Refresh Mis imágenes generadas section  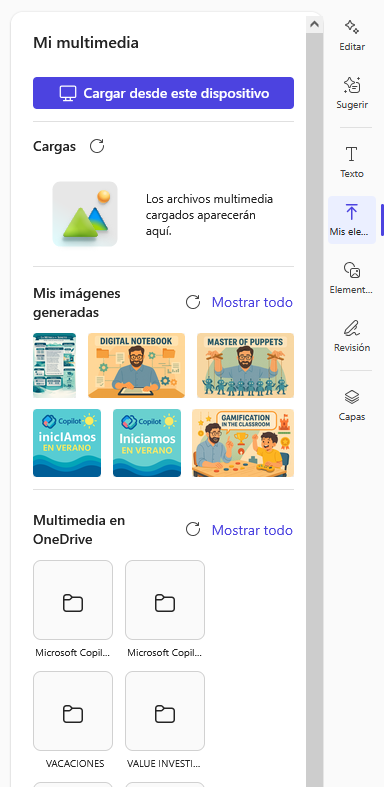(x=193, y=302)
